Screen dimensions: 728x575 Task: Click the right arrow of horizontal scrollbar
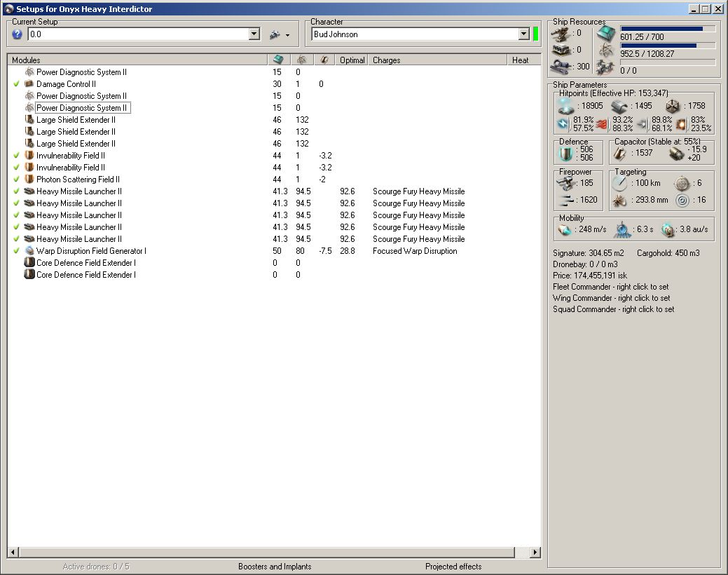(535, 553)
